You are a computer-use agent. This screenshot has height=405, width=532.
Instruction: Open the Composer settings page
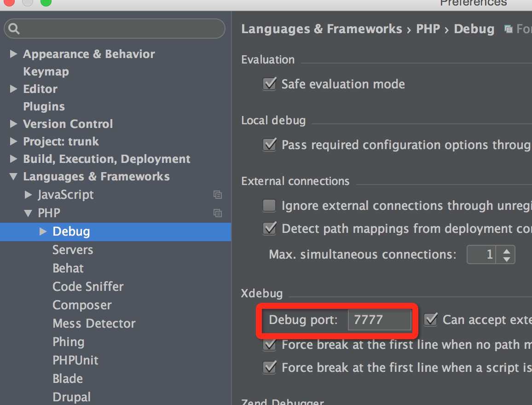point(82,305)
